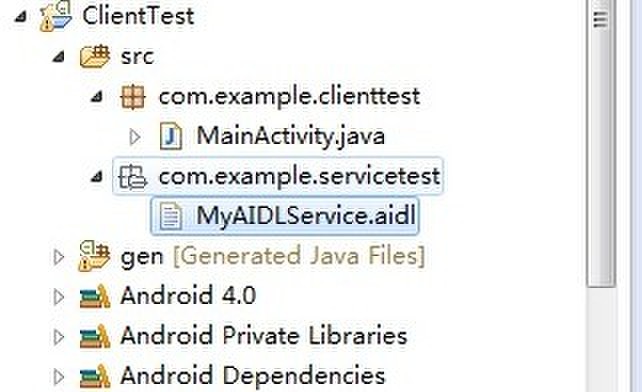Expand the gen folder arrow

(x=59, y=257)
